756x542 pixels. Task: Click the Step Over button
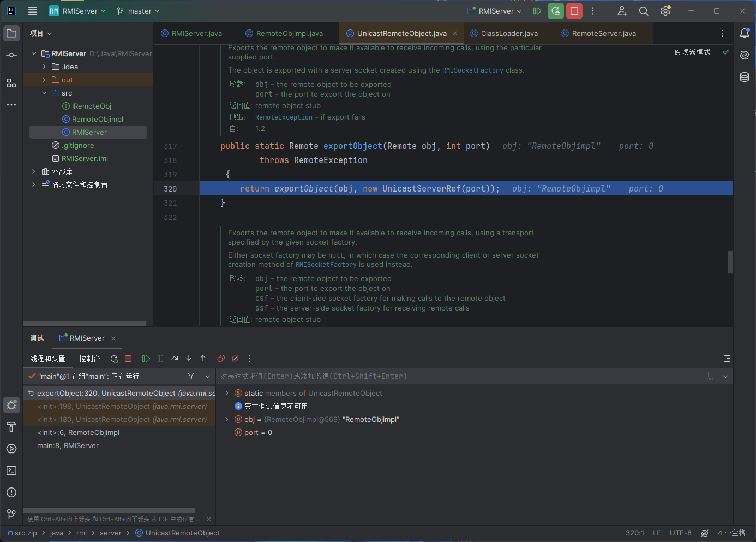point(175,359)
